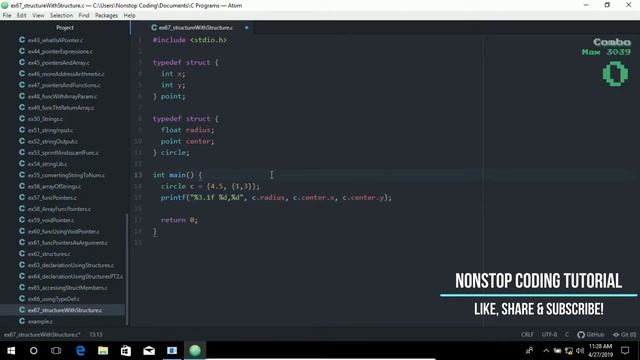Screen dimensions: 640x360
Task: Open ex47_pointersAndFunctions.c file
Action: (64, 85)
